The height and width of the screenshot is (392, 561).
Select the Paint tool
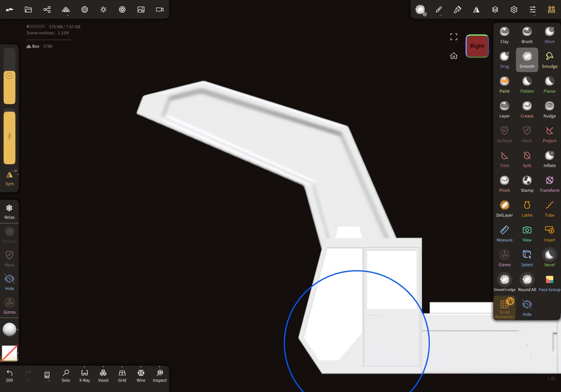tap(504, 85)
